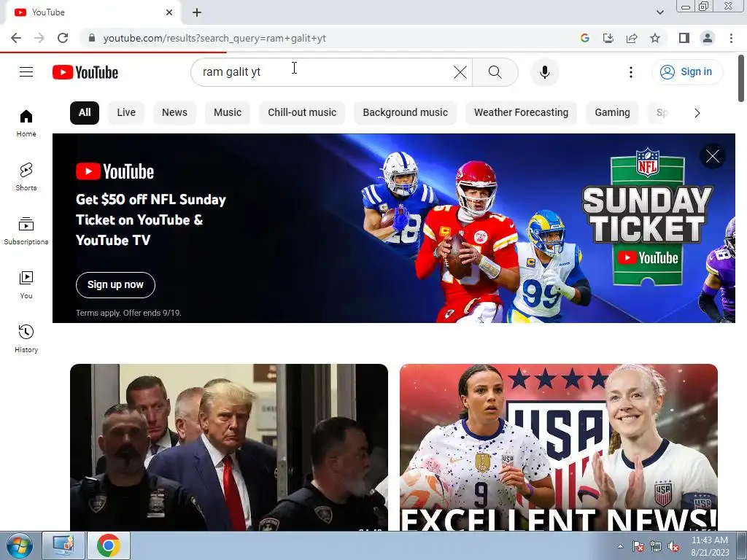Clear the search query with the X
This screenshot has height=560, width=747.
point(460,72)
